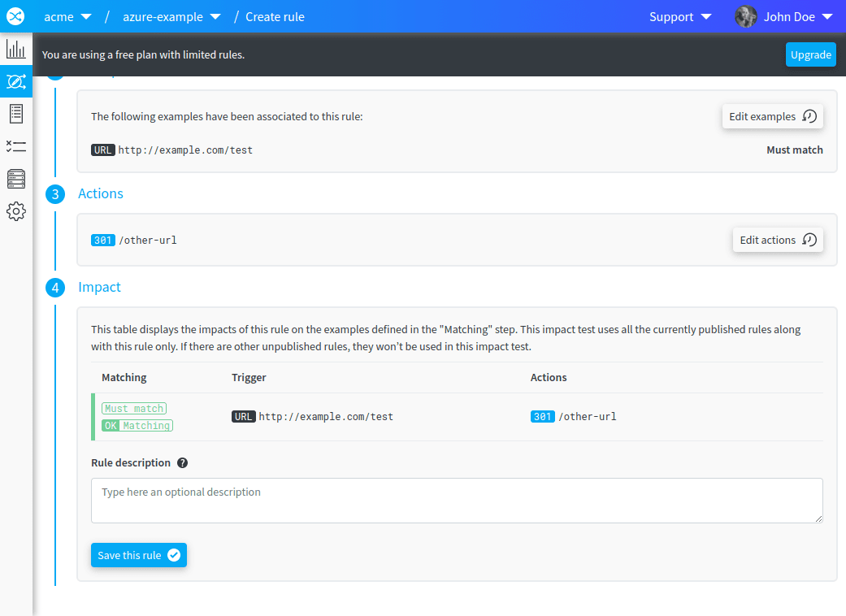Click the Matching column header
846x616 pixels.
(x=124, y=377)
